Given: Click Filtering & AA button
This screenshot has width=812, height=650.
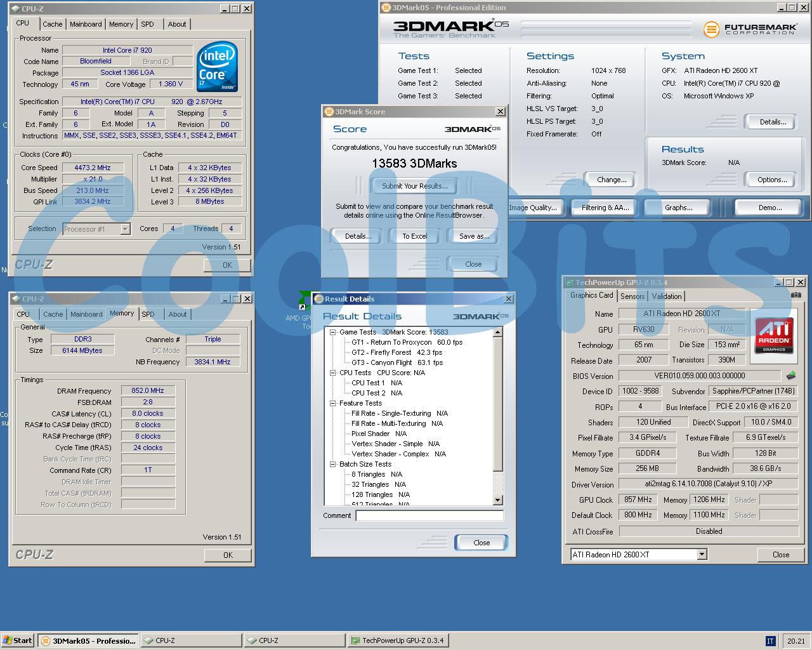Looking at the screenshot, I should [x=605, y=208].
